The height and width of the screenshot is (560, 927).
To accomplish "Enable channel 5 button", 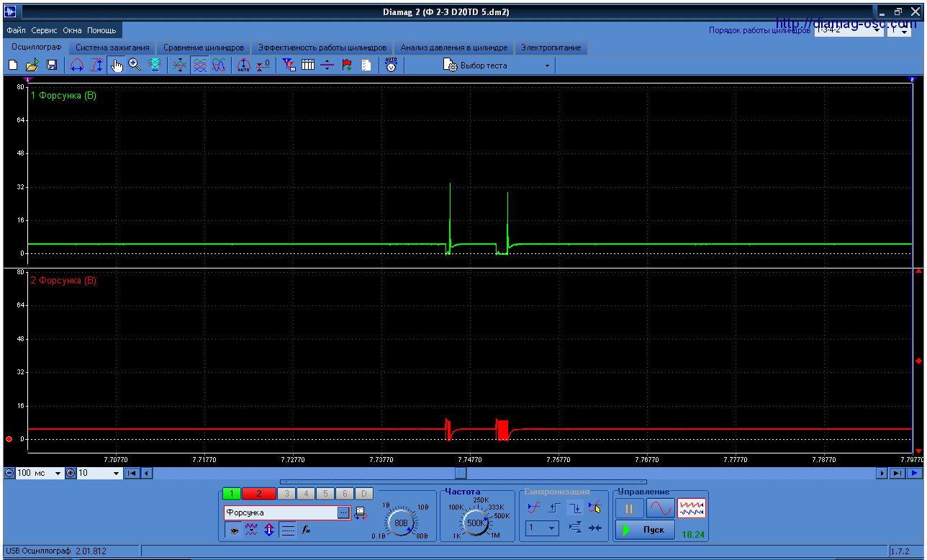I will click(x=325, y=494).
